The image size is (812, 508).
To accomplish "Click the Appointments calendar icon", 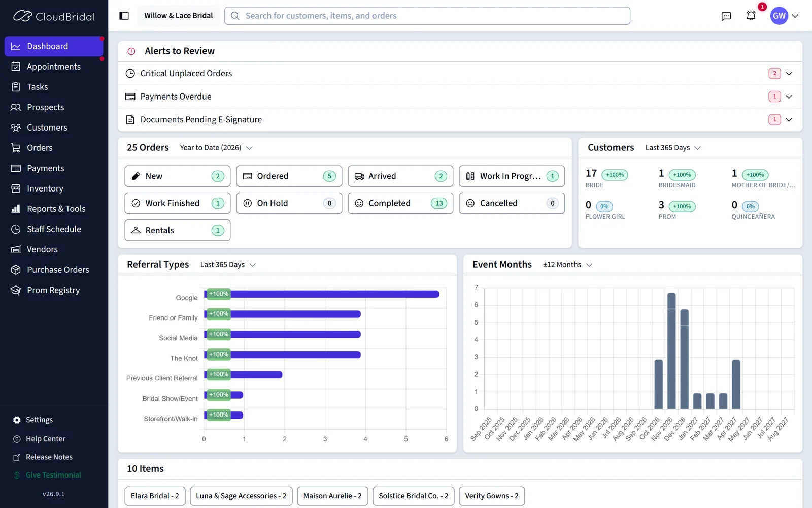I will tap(16, 67).
